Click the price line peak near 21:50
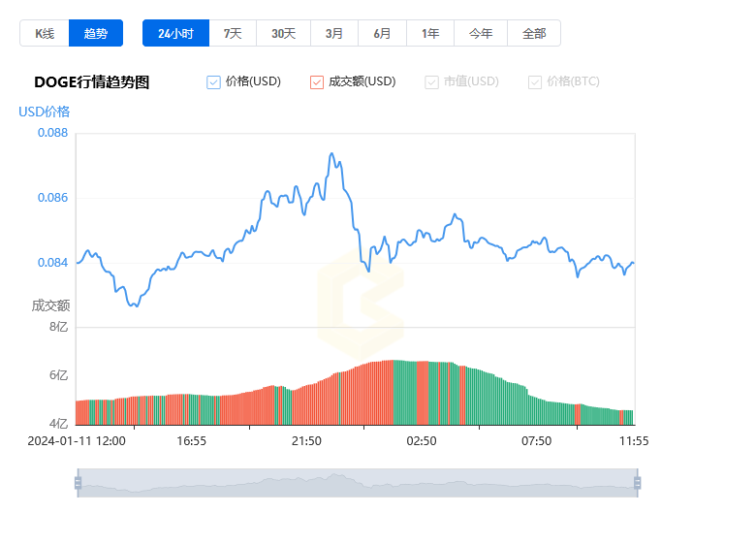This screenshot has height=546, width=756. pos(331,153)
